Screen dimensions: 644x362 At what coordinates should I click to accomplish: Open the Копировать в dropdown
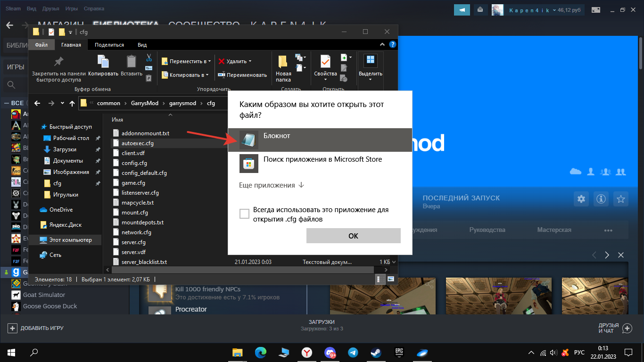coord(185,74)
